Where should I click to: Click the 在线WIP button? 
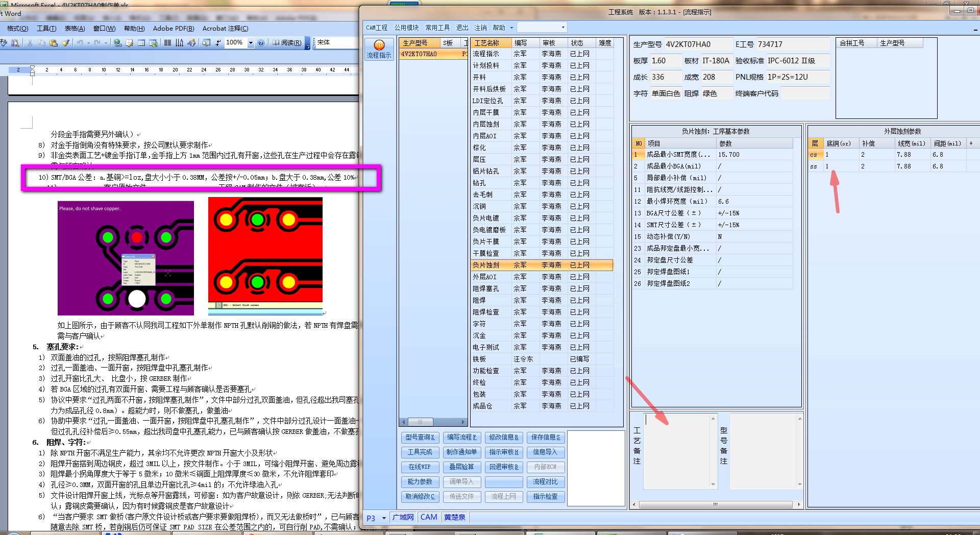pos(420,467)
